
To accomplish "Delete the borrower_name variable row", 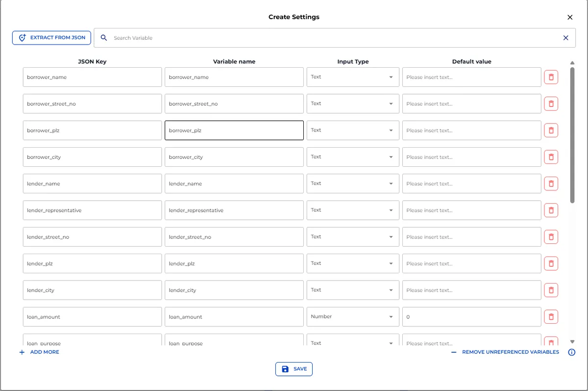I will (x=551, y=77).
